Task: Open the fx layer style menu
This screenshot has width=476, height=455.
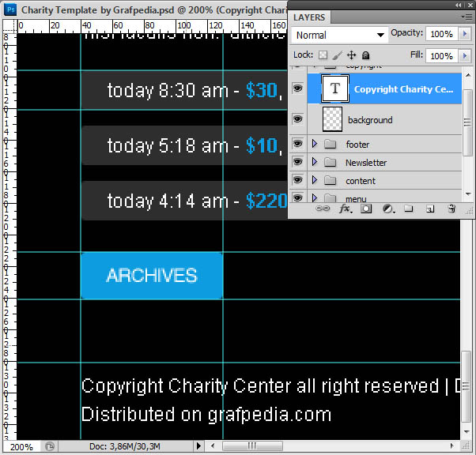Action: point(346,209)
